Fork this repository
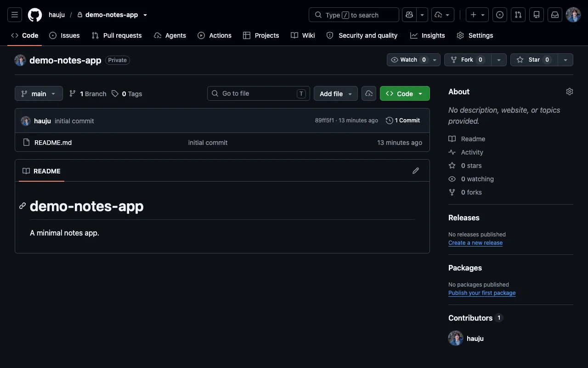The width and height of the screenshot is (588, 368). point(468,60)
